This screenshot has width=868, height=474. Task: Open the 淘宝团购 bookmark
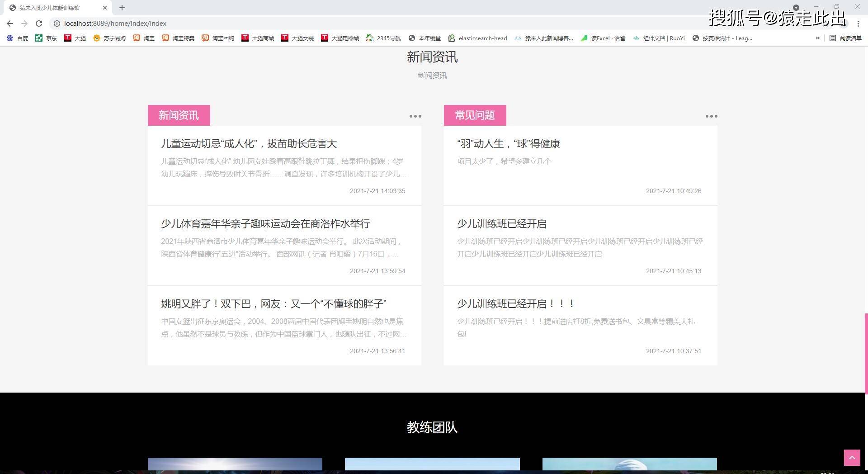(x=218, y=38)
